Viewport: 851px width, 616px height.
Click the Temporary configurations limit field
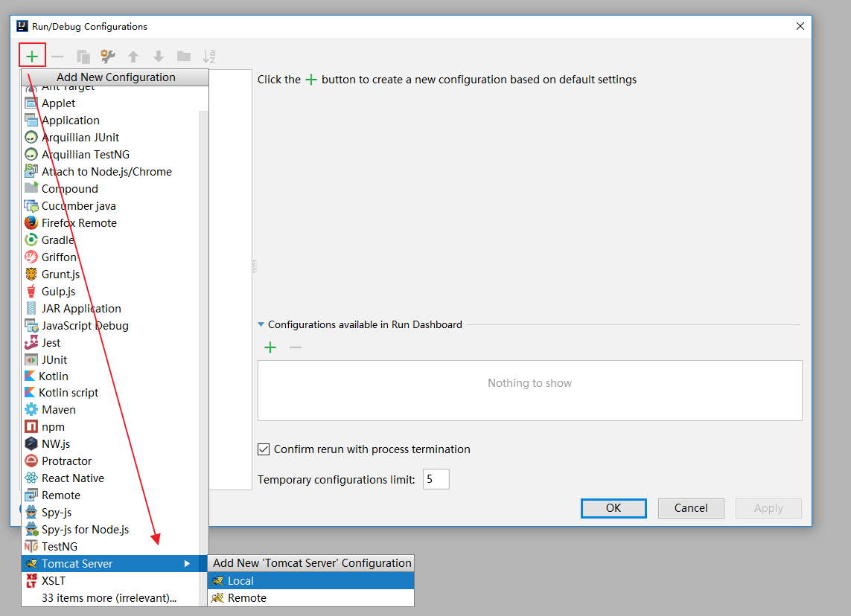point(436,479)
